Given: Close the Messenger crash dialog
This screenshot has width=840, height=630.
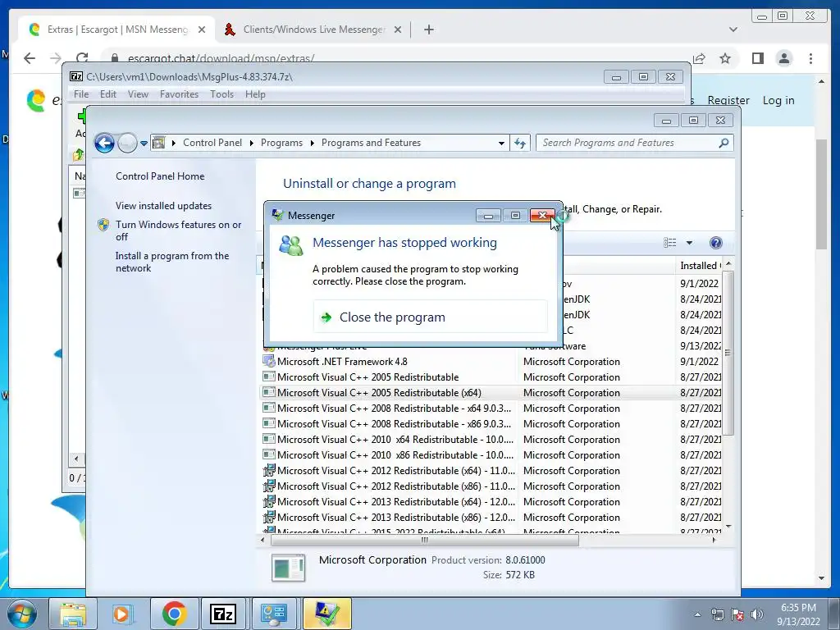Looking at the screenshot, I should [x=542, y=216].
